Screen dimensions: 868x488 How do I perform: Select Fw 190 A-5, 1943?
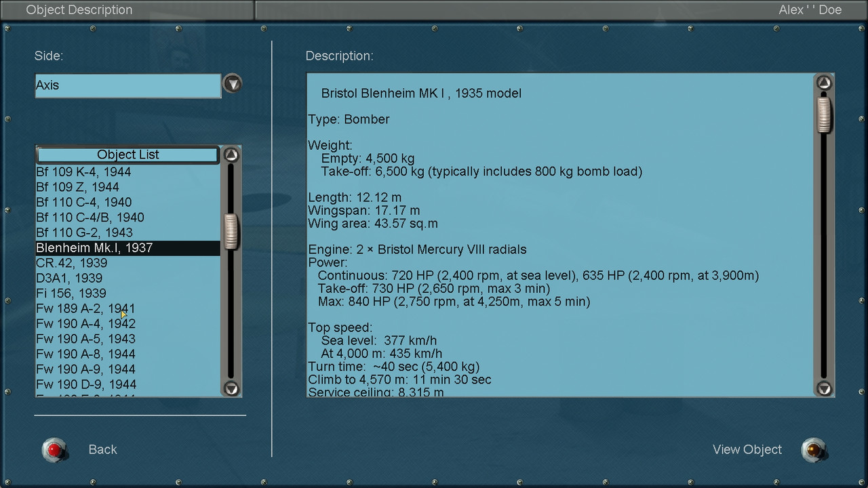[128, 339]
